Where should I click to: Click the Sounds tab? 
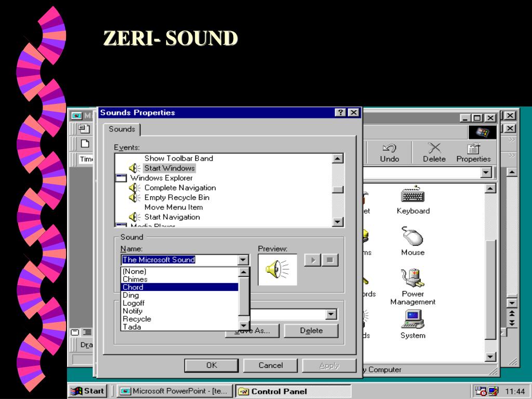point(122,129)
